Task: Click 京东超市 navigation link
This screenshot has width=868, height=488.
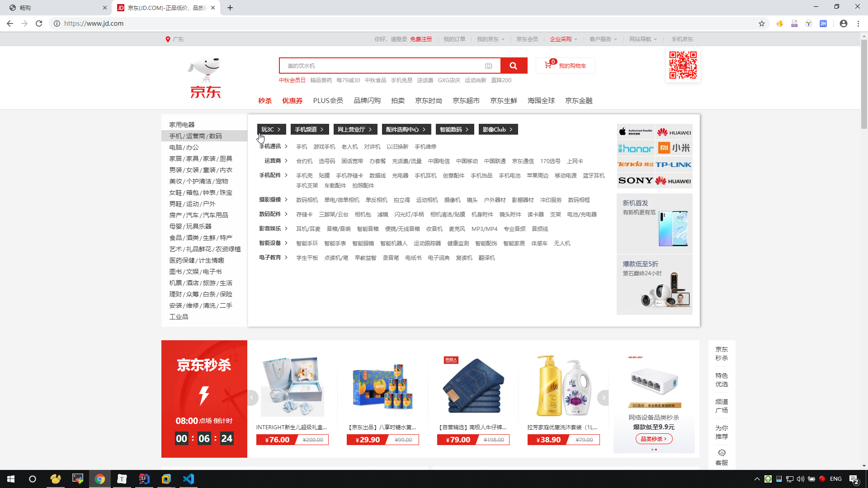Action: pyautogui.click(x=466, y=101)
